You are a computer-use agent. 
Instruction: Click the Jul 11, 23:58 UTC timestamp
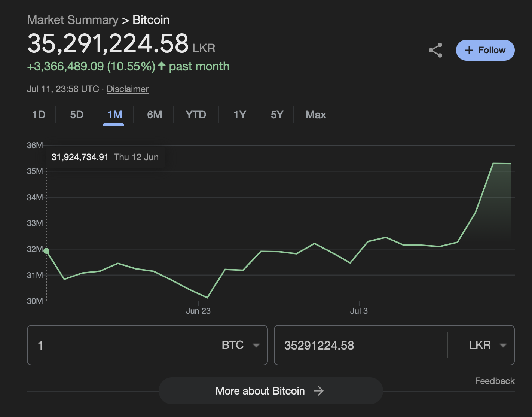pos(63,89)
